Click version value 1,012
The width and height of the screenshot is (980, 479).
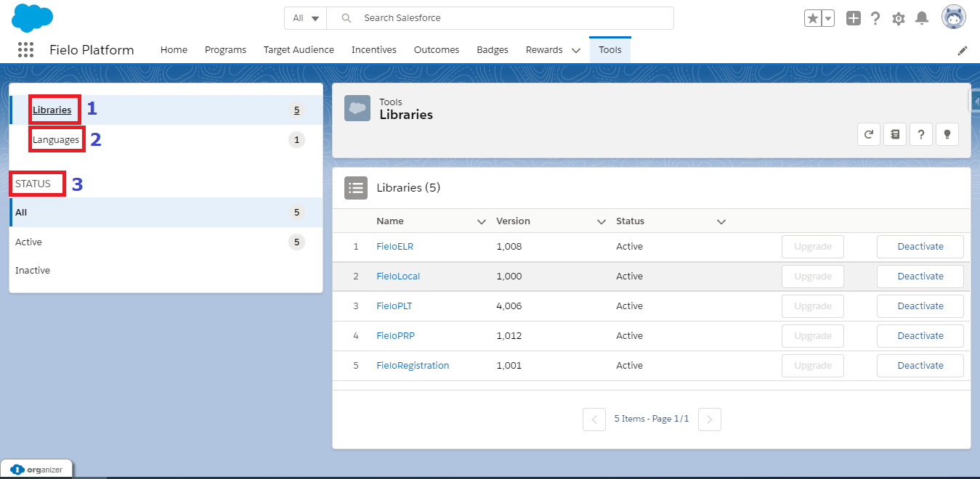(x=509, y=336)
